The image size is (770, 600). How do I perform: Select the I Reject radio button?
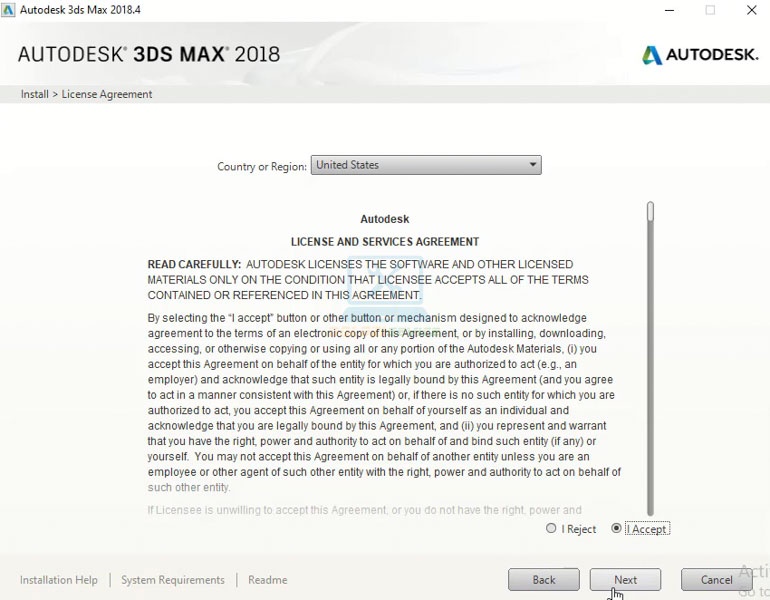coord(551,528)
